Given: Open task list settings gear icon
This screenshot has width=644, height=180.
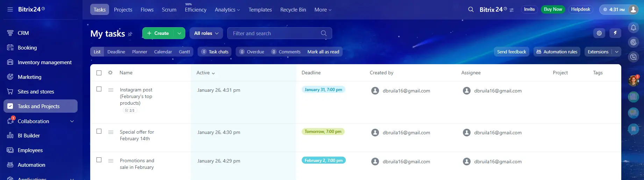Looking at the screenshot, I should pyautogui.click(x=599, y=33).
